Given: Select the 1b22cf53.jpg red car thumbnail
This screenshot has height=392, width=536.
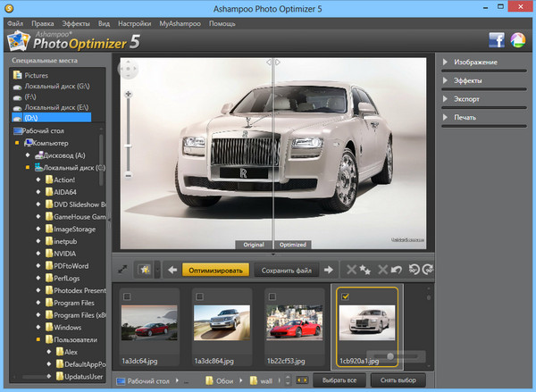Looking at the screenshot, I should pos(293,323).
